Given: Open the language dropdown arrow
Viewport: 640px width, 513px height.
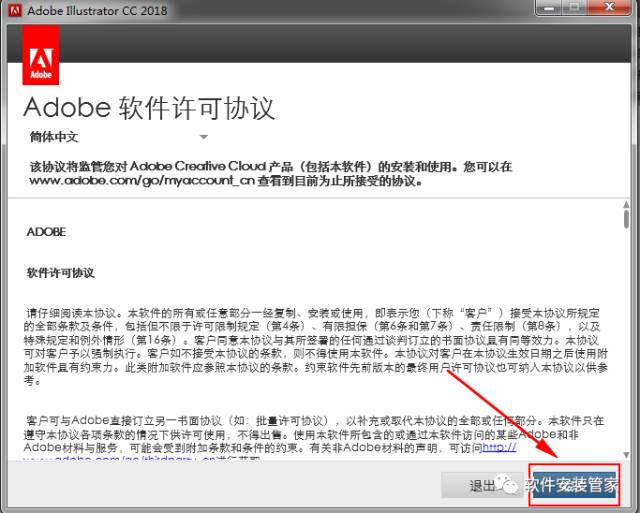Looking at the screenshot, I should click(x=203, y=137).
